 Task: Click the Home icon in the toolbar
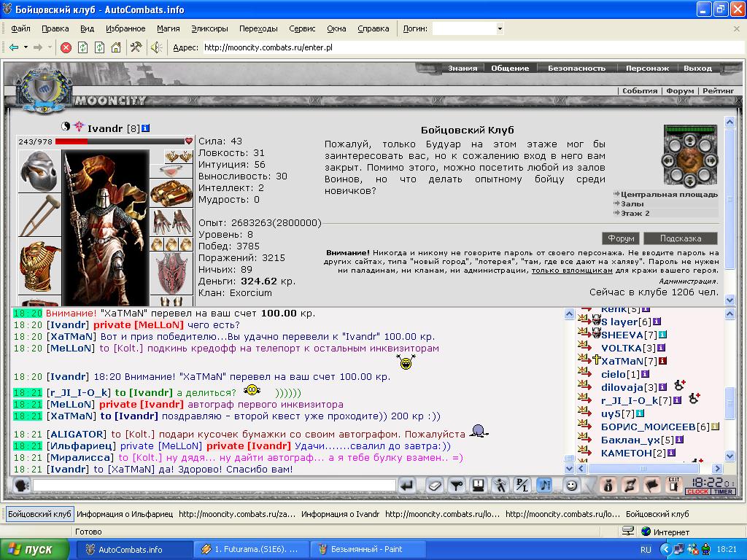[116, 47]
